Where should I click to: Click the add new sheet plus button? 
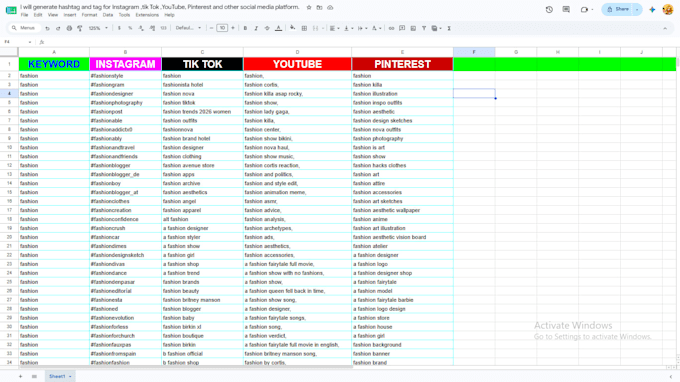click(20, 376)
